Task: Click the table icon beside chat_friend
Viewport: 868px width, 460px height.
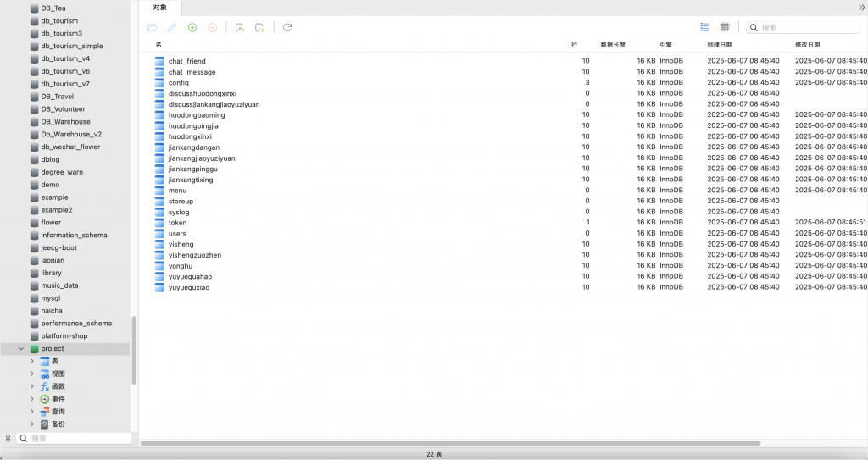Action: coord(159,61)
